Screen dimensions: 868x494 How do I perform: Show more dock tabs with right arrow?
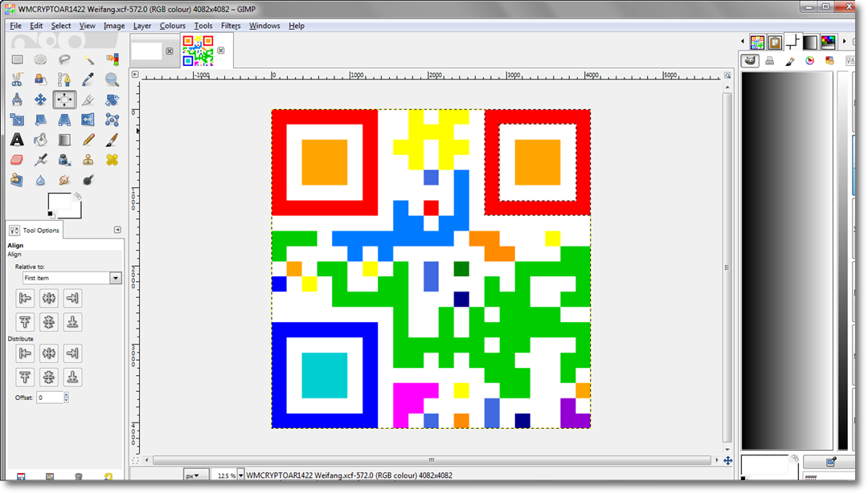(844, 42)
